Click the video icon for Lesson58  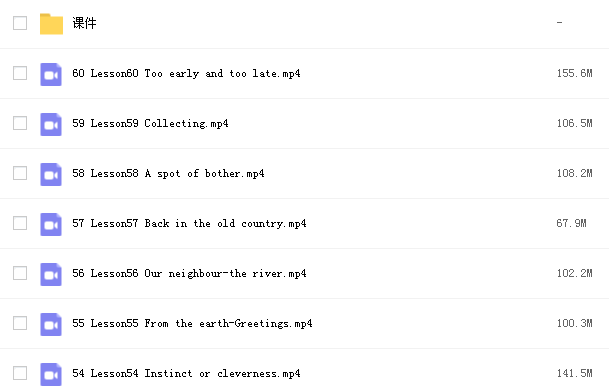pos(51,174)
